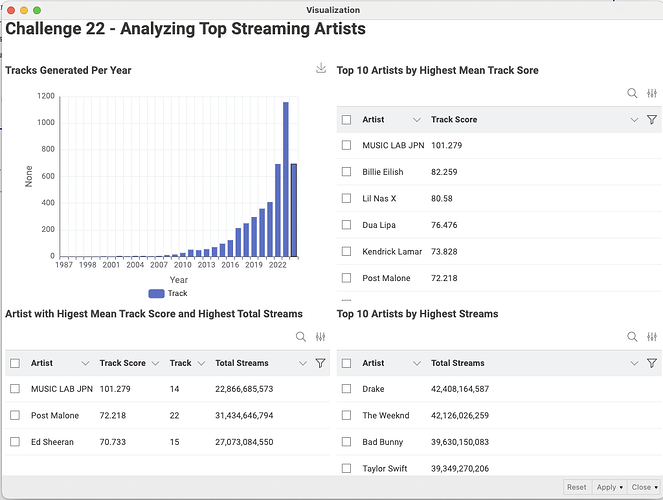Viewport: 663px width, 500px height.
Task: Open column settings in bottom-left artist table
Action: 320,337
